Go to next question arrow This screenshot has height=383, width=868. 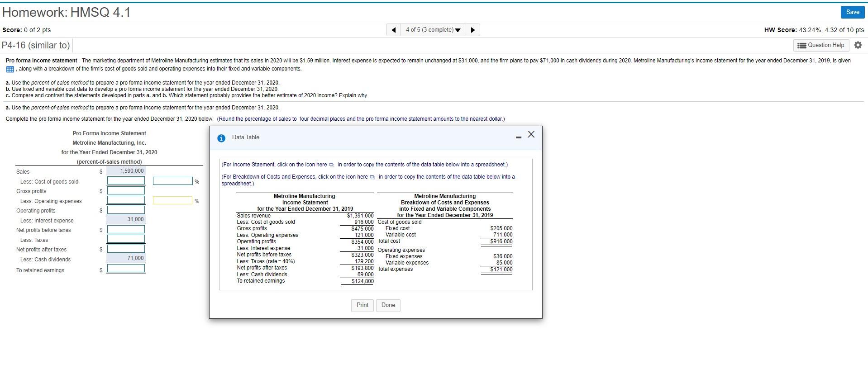click(473, 30)
